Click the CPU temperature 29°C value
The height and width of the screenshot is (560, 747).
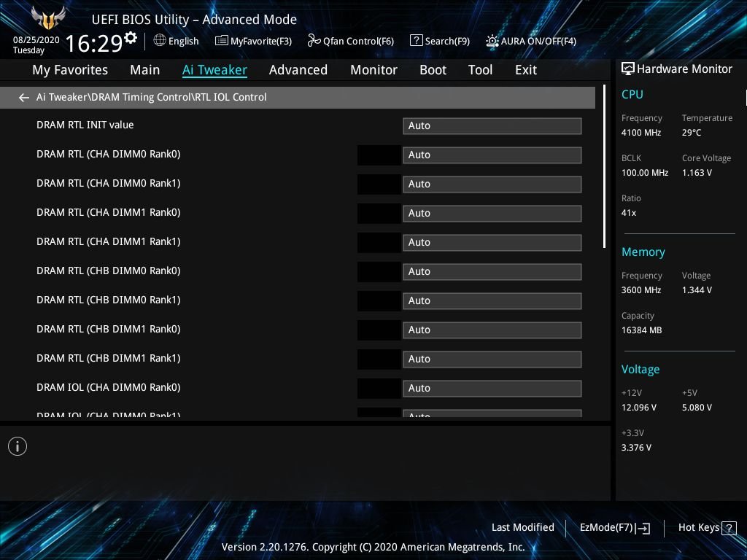coord(692,133)
